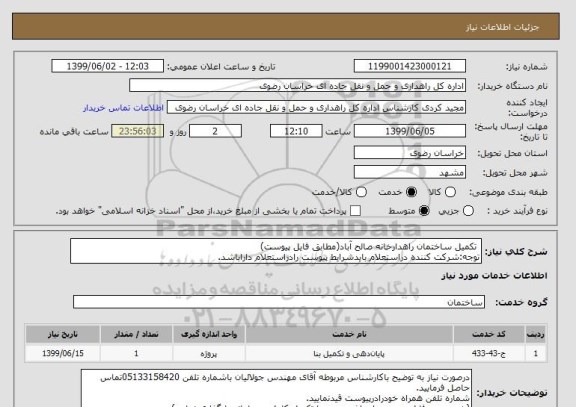
Task: Click the نام خدمت column header
Action: point(349,334)
